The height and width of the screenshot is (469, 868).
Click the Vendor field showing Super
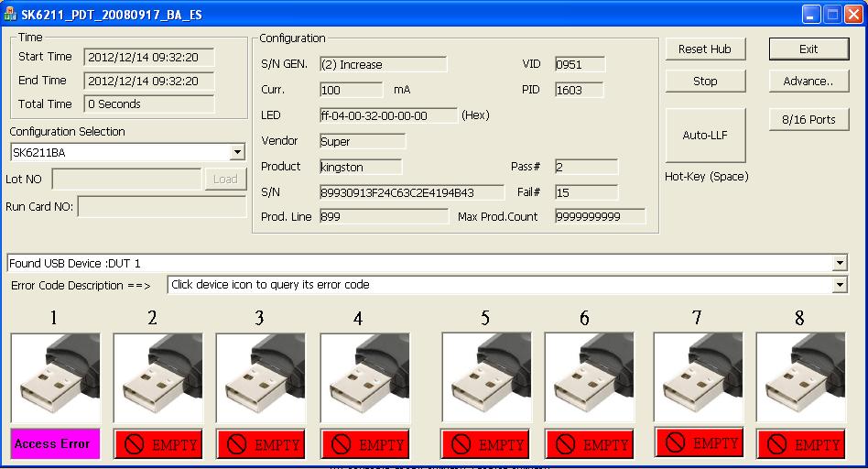point(362,141)
